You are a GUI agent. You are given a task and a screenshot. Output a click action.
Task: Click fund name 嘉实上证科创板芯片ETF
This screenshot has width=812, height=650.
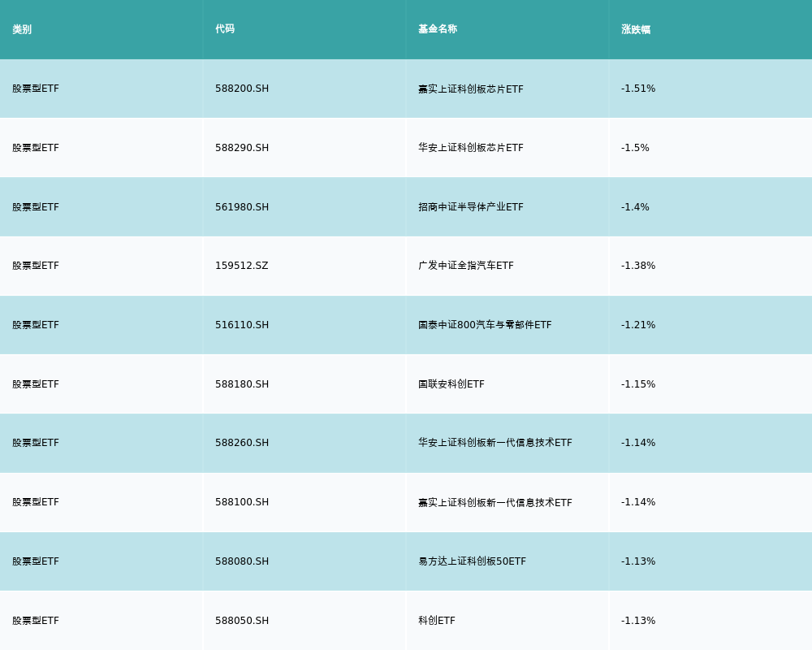(471, 89)
